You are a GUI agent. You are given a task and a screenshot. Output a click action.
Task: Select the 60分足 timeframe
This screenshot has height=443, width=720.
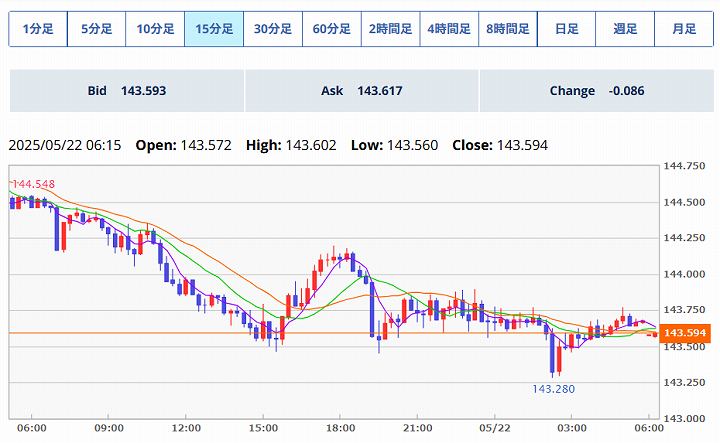tap(331, 29)
